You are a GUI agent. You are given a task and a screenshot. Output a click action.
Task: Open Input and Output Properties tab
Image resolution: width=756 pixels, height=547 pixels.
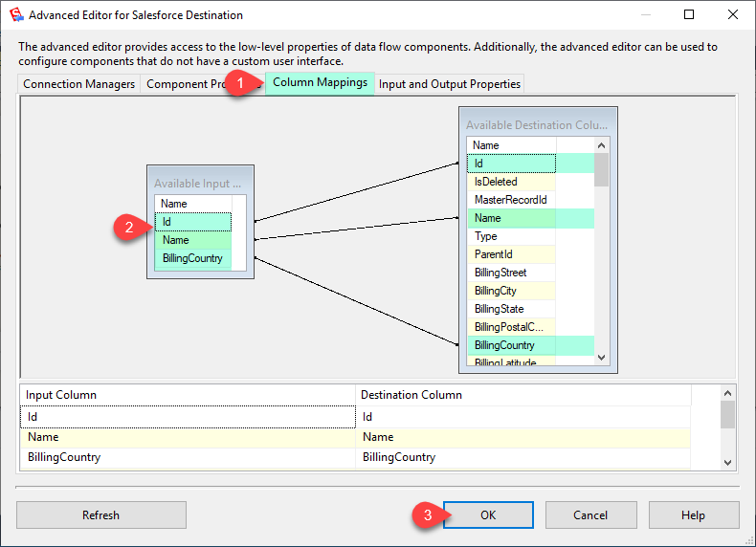pyautogui.click(x=450, y=84)
